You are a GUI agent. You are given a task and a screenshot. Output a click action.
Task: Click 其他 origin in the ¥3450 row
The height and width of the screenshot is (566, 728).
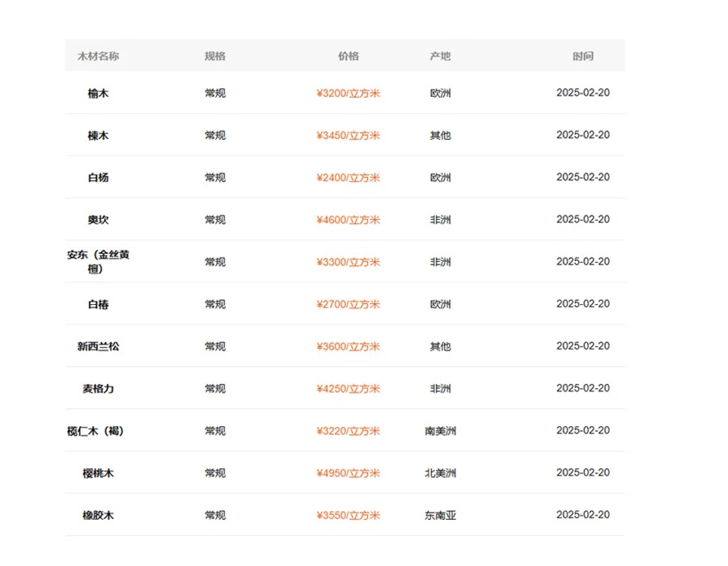(x=440, y=136)
